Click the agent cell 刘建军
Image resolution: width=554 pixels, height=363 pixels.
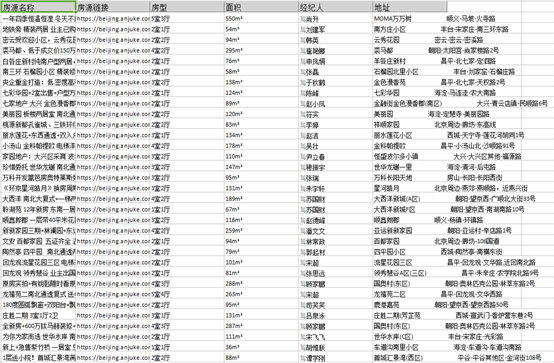336,29
